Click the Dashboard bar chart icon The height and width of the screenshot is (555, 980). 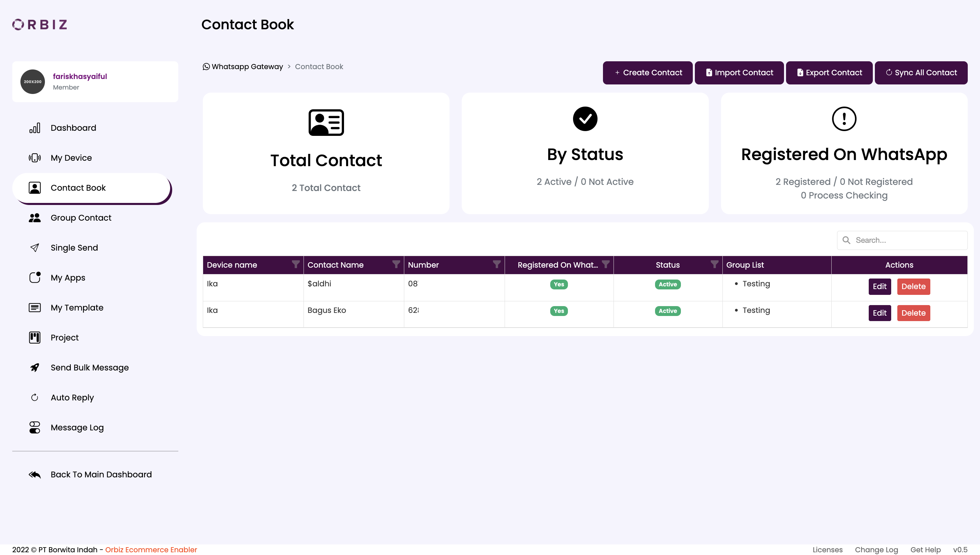(x=35, y=128)
